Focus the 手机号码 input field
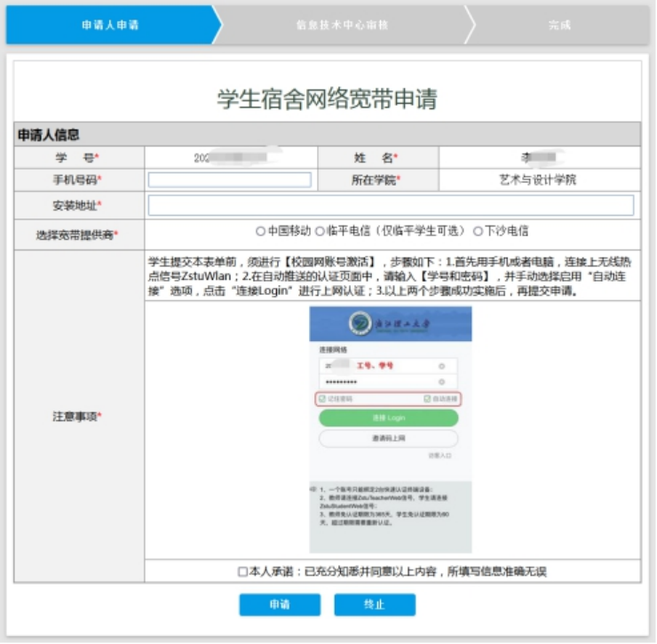The height and width of the screenshot is (644, 657). tap(230, 179)
